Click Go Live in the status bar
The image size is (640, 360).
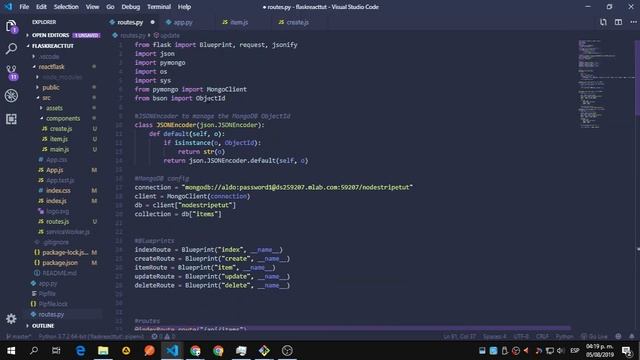594,337
